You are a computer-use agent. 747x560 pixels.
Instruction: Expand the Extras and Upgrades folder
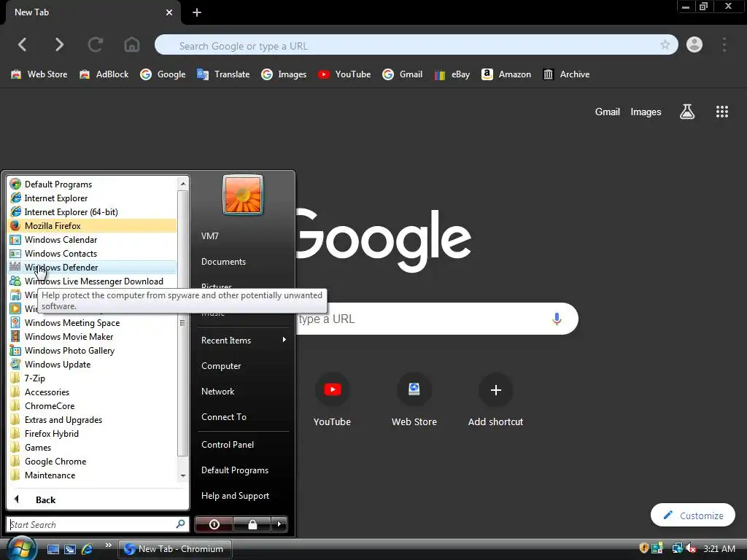93,419
